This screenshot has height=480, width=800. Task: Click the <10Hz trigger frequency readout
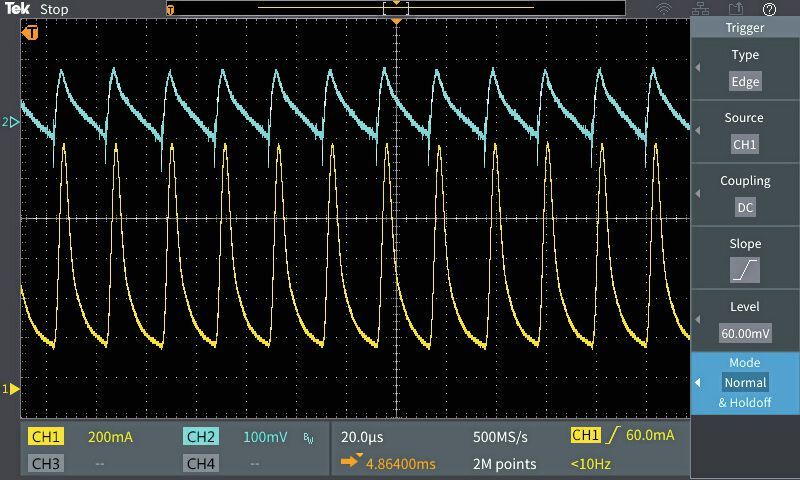pos(590,464)
